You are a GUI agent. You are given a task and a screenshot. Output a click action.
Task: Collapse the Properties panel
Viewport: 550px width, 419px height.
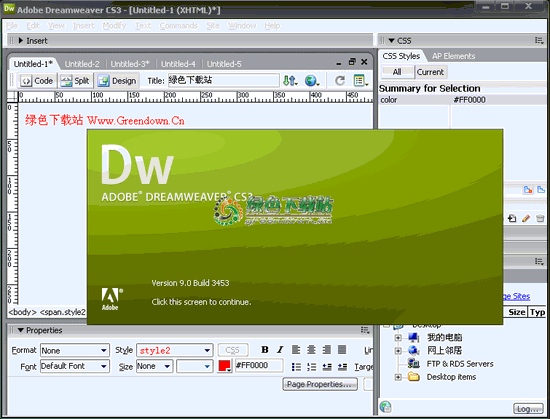pos(21,330)
